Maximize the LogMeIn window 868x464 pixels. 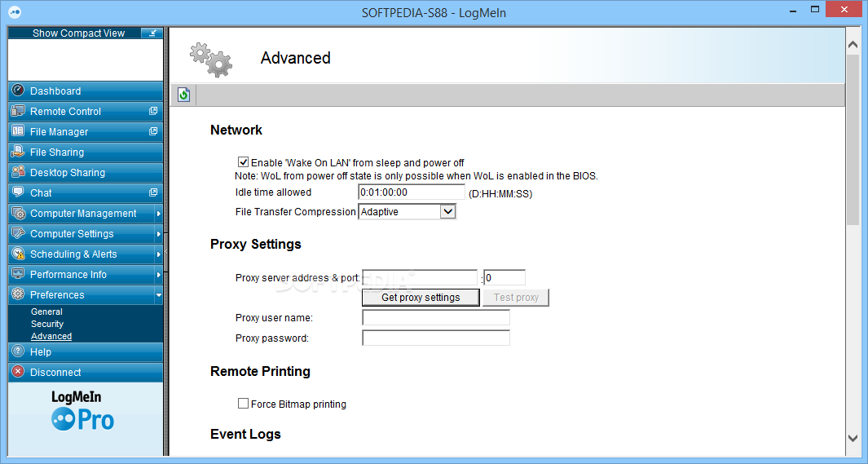(815, 10)
